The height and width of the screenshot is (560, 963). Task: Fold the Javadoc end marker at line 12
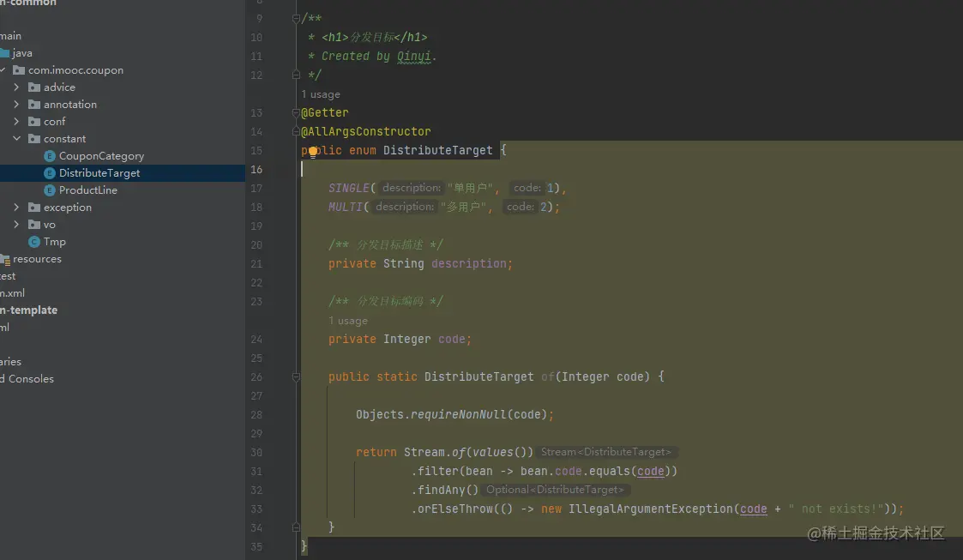tap(296, 75)
